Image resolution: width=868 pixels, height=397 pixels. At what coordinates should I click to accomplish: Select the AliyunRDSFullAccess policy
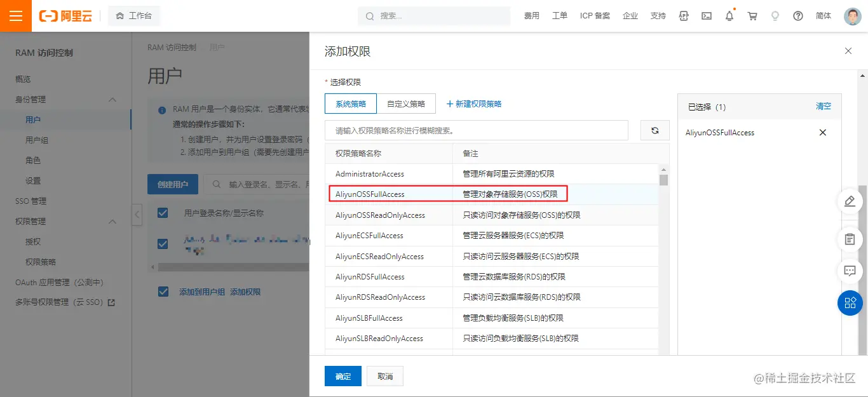click(492, 277)
